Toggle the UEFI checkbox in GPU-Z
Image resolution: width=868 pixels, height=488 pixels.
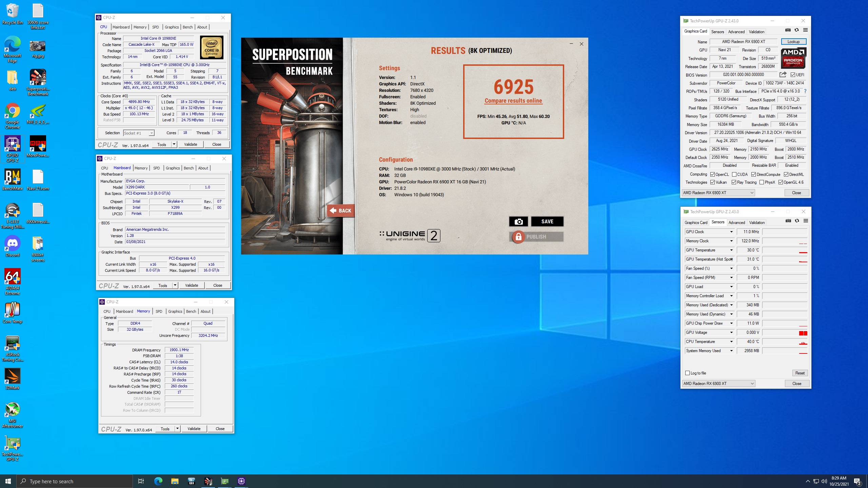pos(793,75)
